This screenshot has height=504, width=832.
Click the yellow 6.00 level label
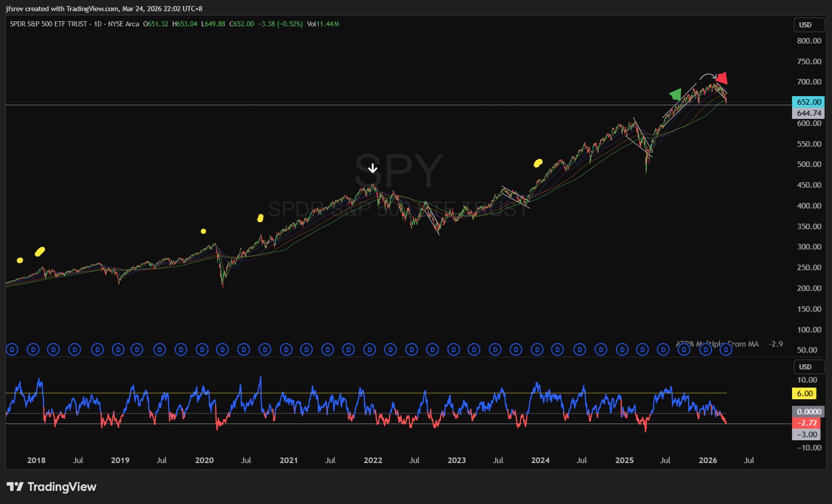click(x=805, y=393)
